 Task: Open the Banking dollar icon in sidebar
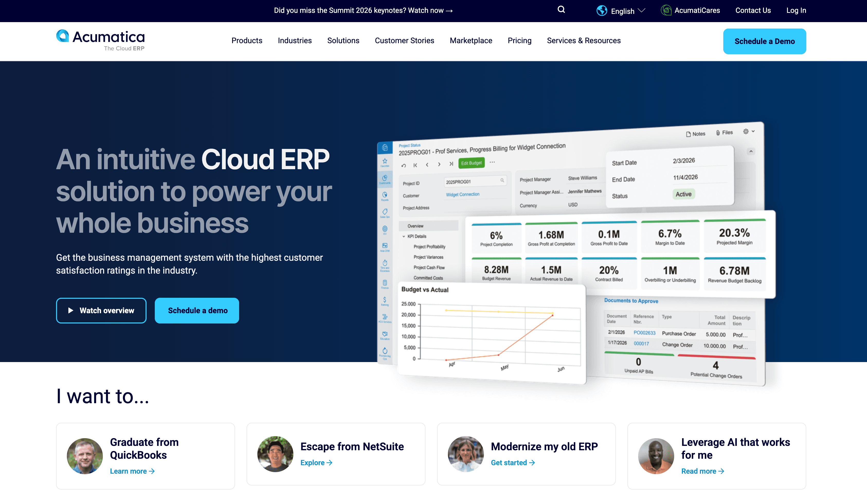[385, 301]
